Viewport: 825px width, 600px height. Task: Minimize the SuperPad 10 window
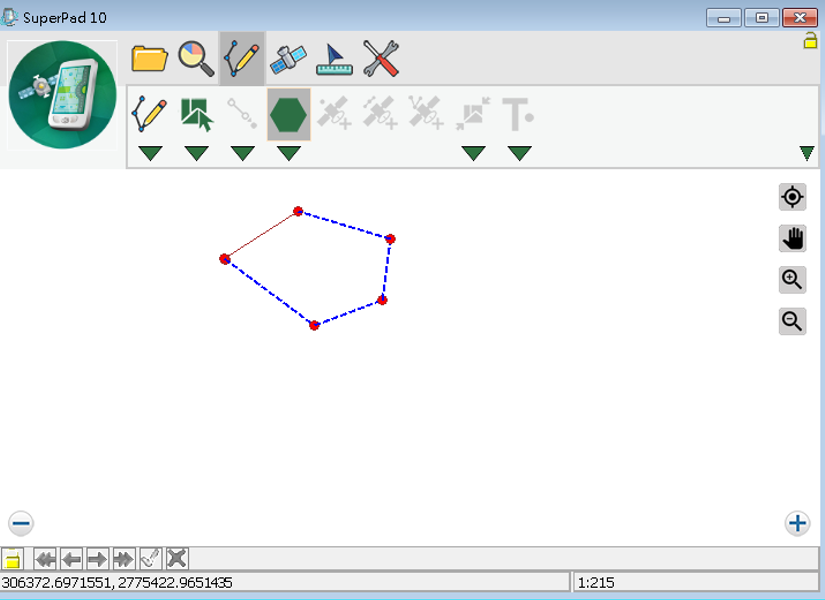tap(723, 18)
